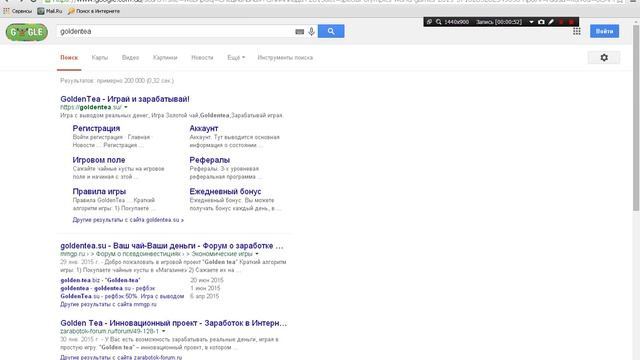This screenshot has height=360, width=640.
Task: Open search settings gear icon
Action: 604,58
